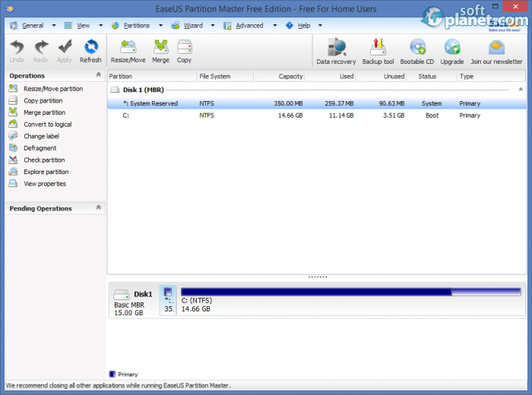This screenshot has height=395, width=532.
Task: Open Explore partition operation
Action: [46, 172]
